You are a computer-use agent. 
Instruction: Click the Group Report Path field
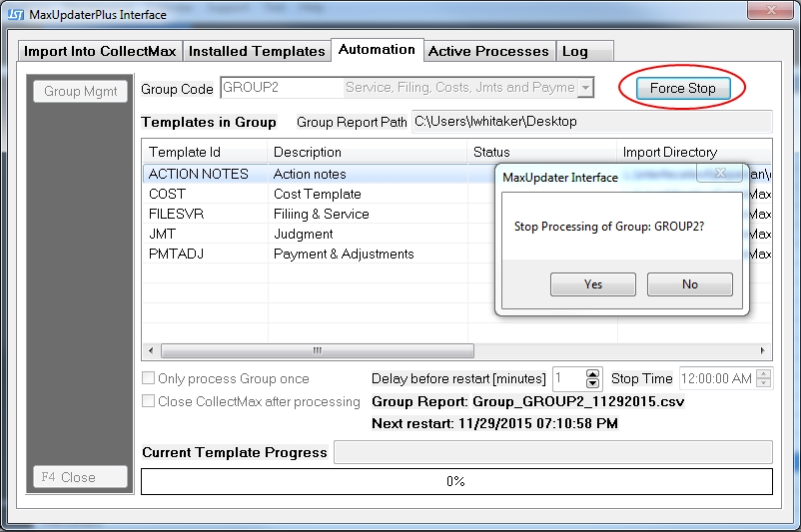coord(591,122)
